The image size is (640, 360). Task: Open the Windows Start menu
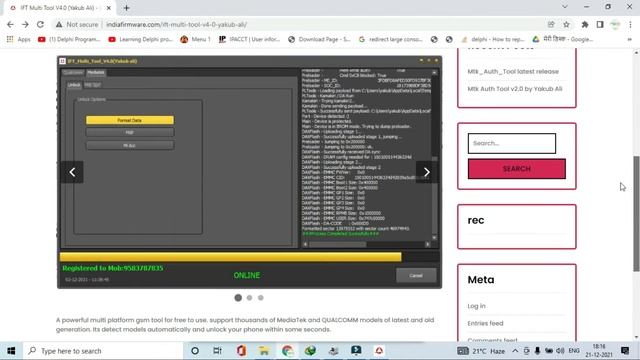point(11,351)
